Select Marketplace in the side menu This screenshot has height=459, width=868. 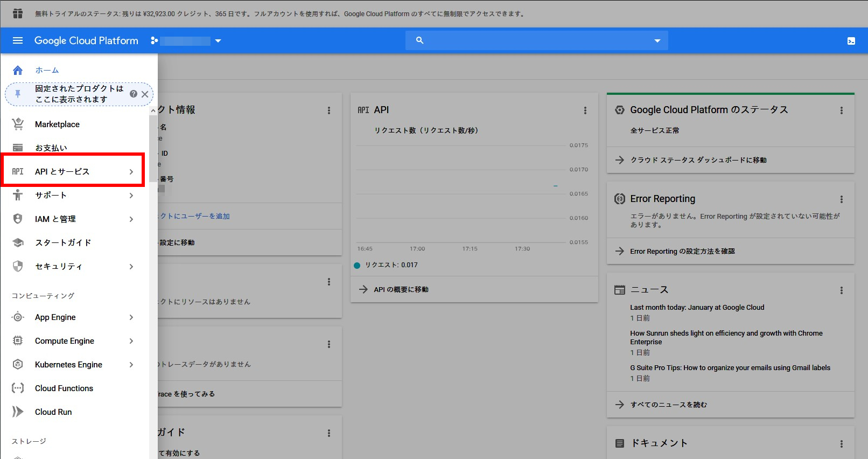pyautogui.click(x=57, y=124)
